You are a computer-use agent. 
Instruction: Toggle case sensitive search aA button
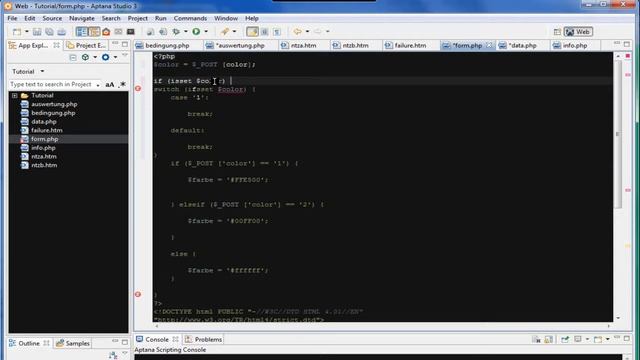[x=110, y=84]
